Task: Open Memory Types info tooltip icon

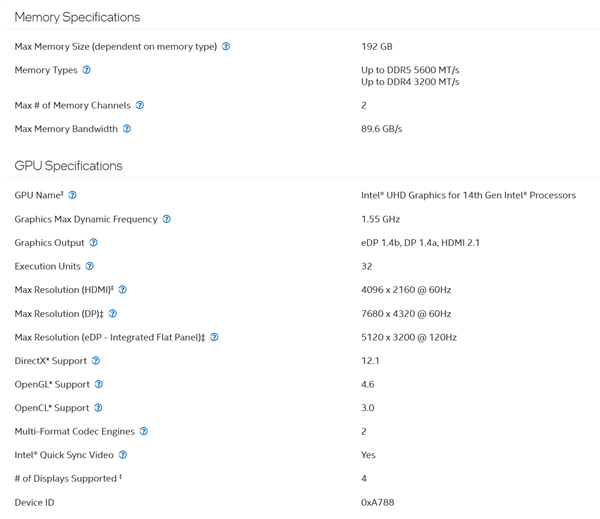Action: [x=87, y=70]
